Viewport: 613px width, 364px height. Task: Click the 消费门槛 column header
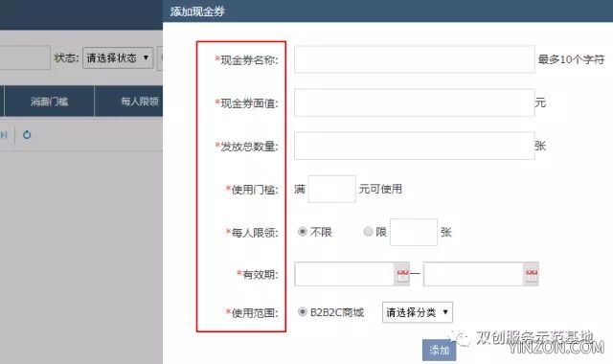pos(49,102)
